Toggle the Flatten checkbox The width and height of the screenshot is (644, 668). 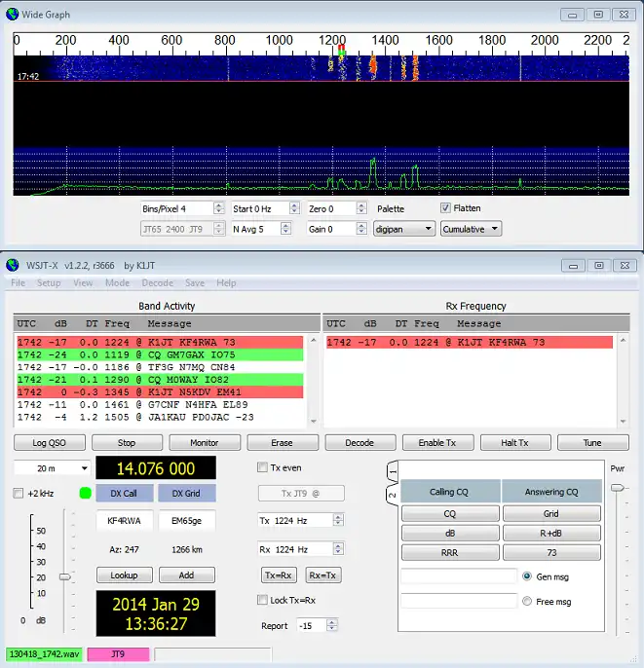click(446, 208)
